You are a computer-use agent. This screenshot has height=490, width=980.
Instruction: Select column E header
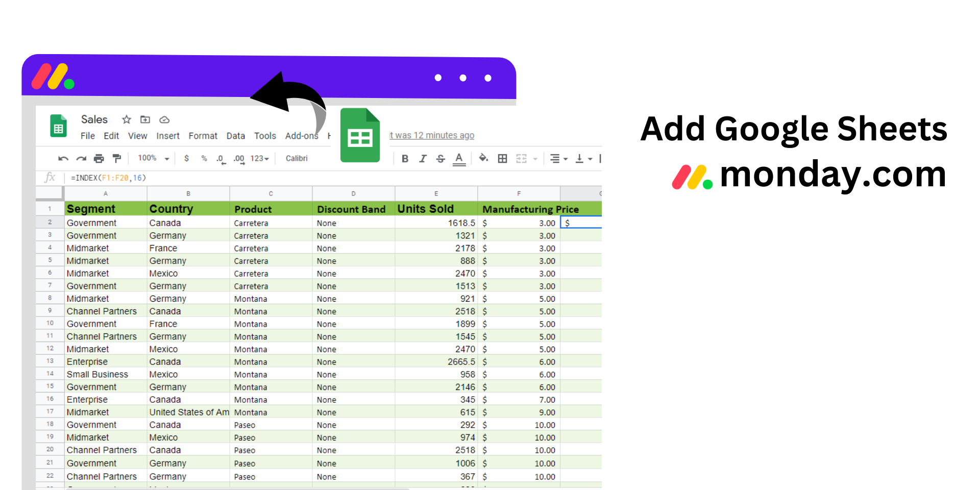436,193
